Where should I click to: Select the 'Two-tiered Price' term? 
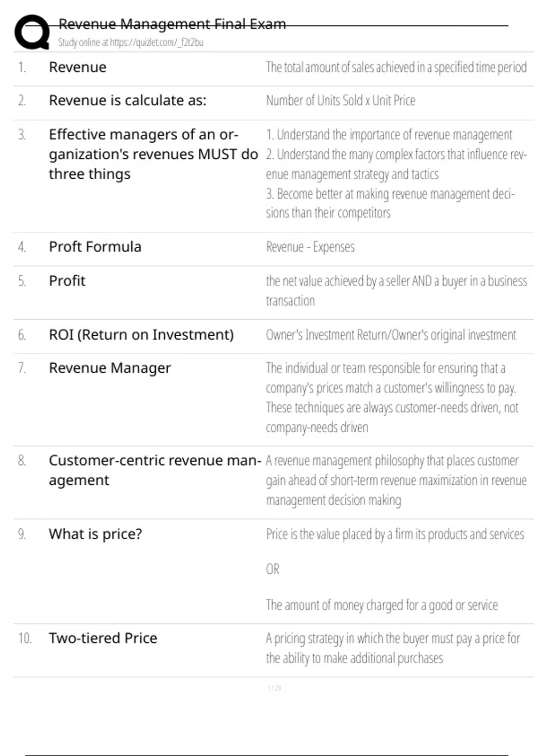tap(103, 638)
